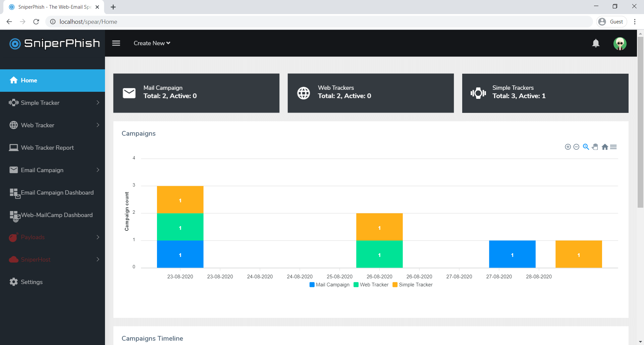This screenshot has height=345, width=644.
Task: Click the Simple Trackers card icon
Action: (478, 93)
